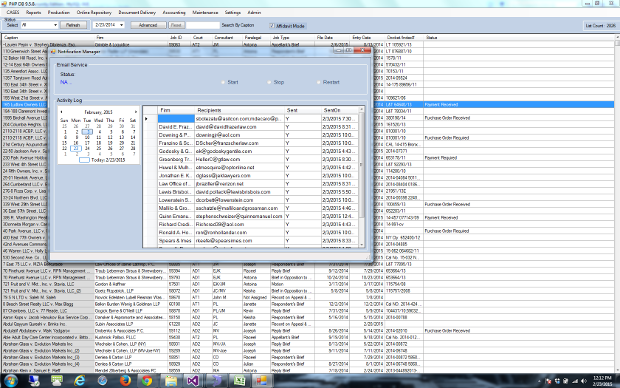This screenshot has height=388, width=620.
Task: Launch Firefox from the taskbar
Action: (125, 381)
